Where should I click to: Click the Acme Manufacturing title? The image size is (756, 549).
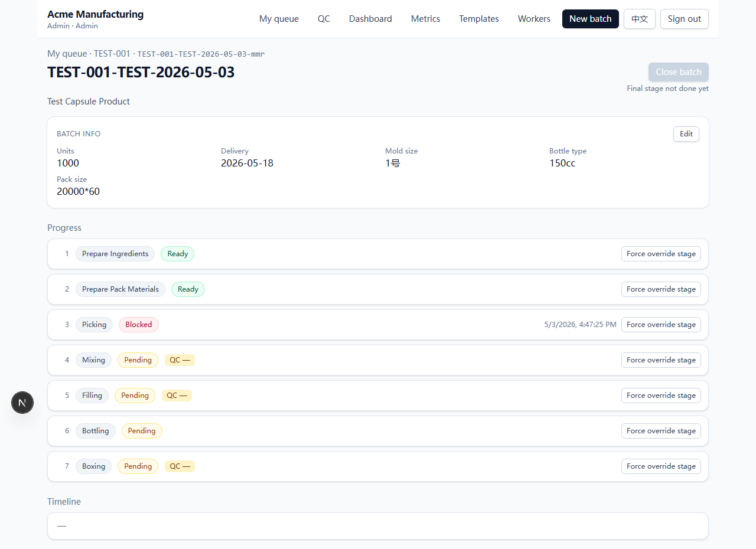click(95, 14)
